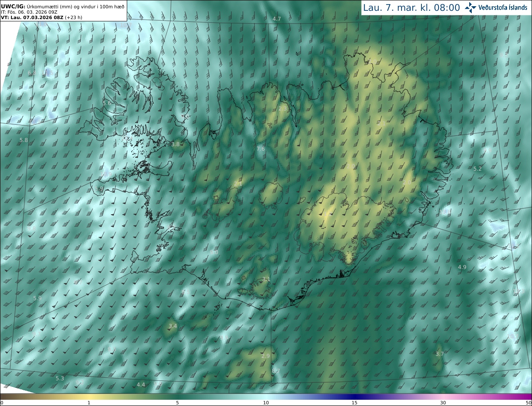Click the value 2.9 on the map
This screenshot has height=406, width=532.
tap(266, 356)
